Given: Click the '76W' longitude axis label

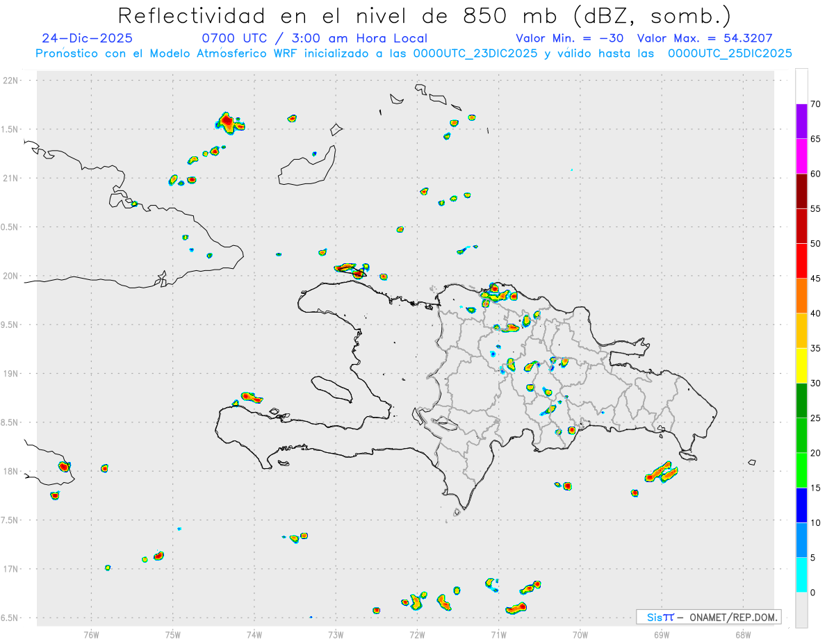Looking at the screenshot, I should point(91,634).
